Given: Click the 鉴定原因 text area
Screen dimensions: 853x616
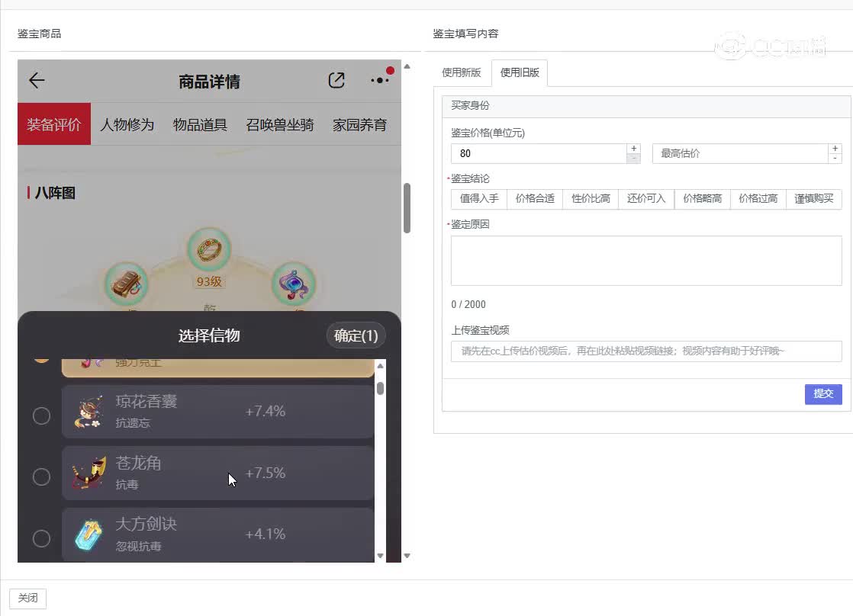Looking at the screenshot, I should 646,261.
